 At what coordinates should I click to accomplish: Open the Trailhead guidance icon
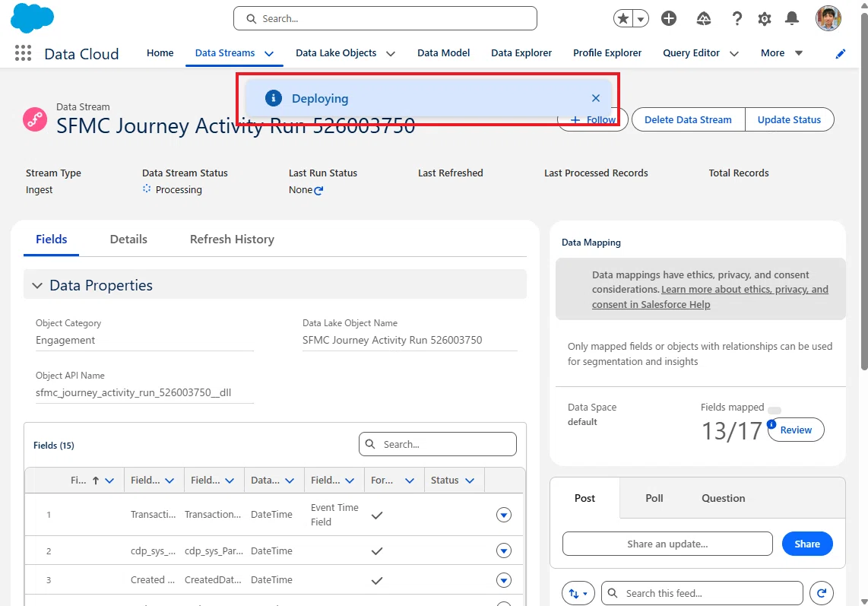(x=703, y=19)
